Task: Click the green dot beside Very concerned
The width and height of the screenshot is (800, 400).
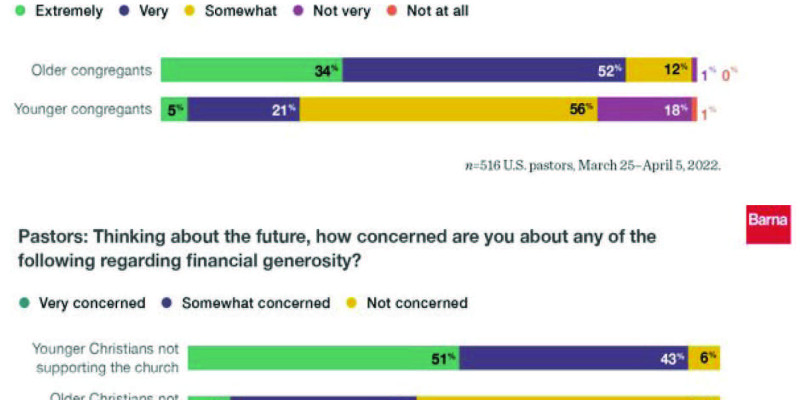Action: click(24, 302)
